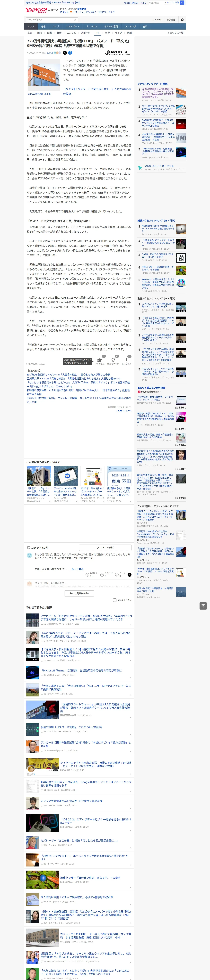Click うーん reaction on first comment
Viewport: 210px width, 980px height.
coord(120,574)
